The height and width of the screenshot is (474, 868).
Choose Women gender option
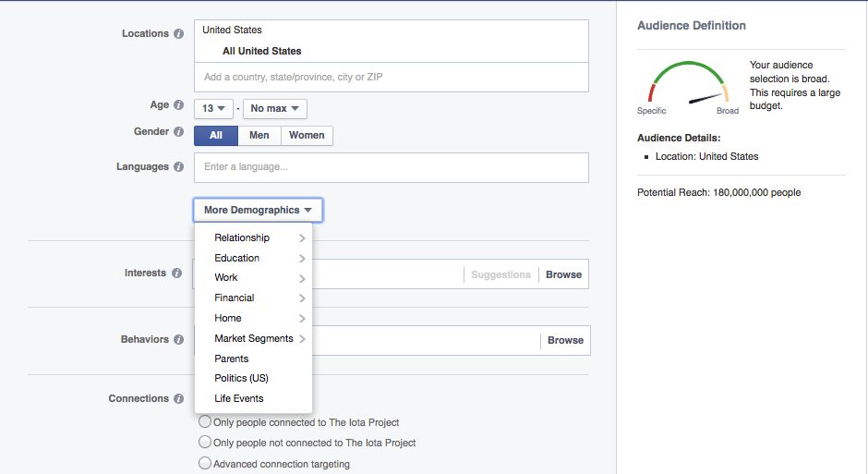click(x=307, y=136)
